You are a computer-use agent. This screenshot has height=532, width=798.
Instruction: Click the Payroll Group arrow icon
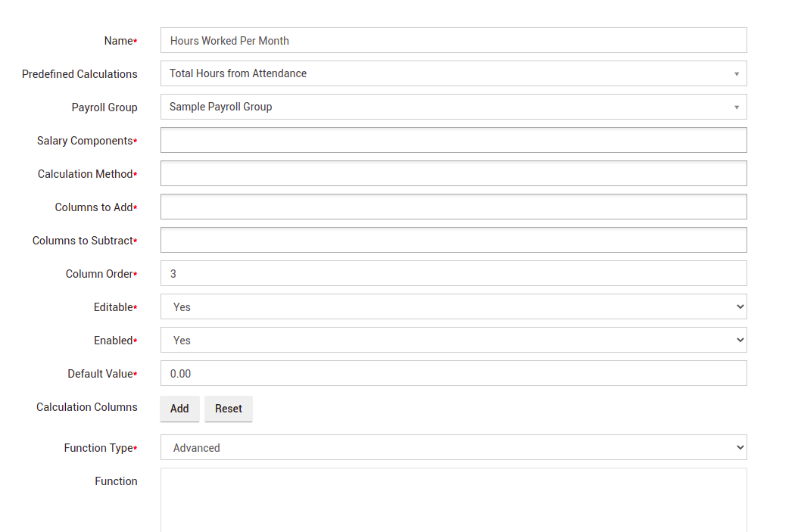[736, 107]
